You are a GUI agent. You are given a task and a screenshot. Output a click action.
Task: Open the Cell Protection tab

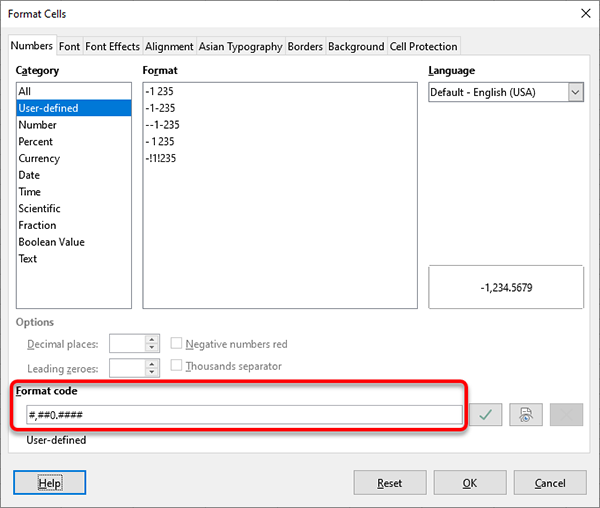coord(423,46)
